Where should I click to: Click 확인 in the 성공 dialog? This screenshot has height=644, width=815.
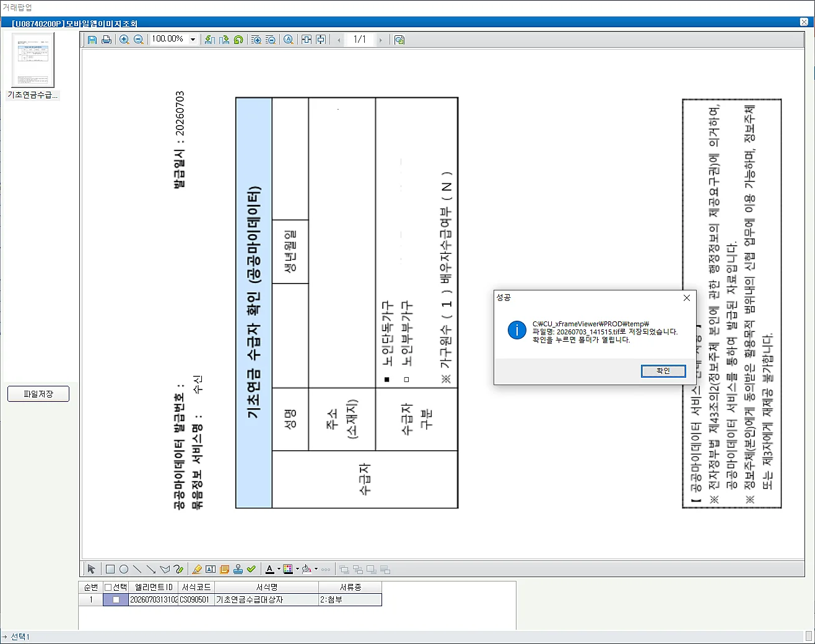[663, 371]
